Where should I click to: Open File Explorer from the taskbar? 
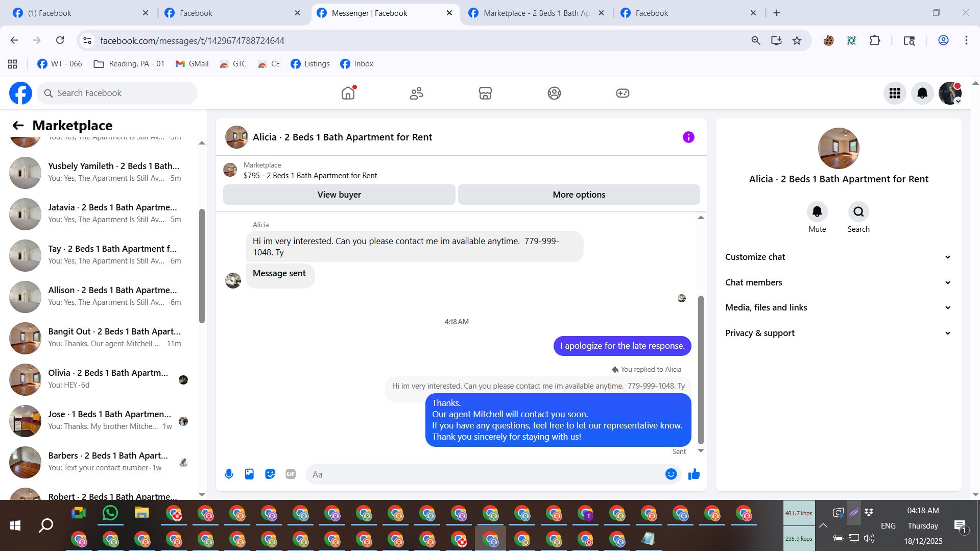(x=141, y=513)
